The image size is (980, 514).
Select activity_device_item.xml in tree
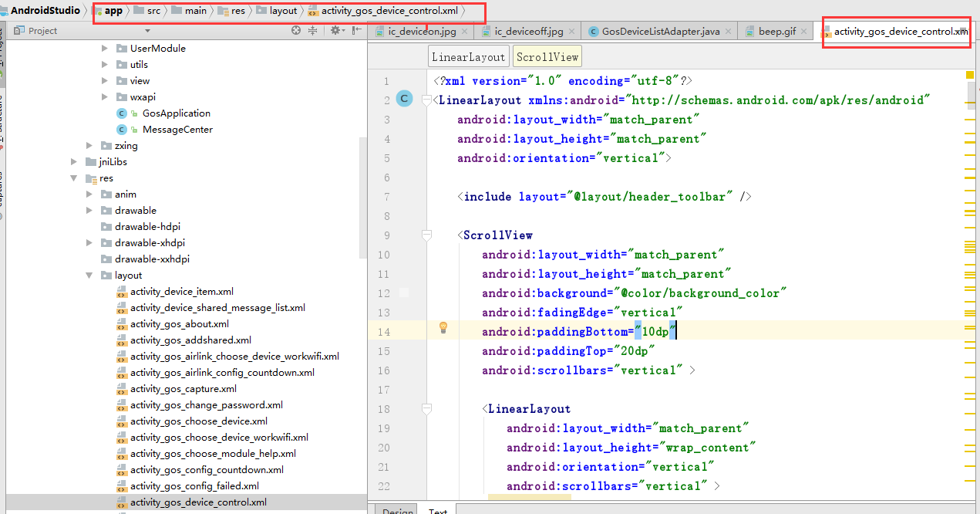coord(181,292)
